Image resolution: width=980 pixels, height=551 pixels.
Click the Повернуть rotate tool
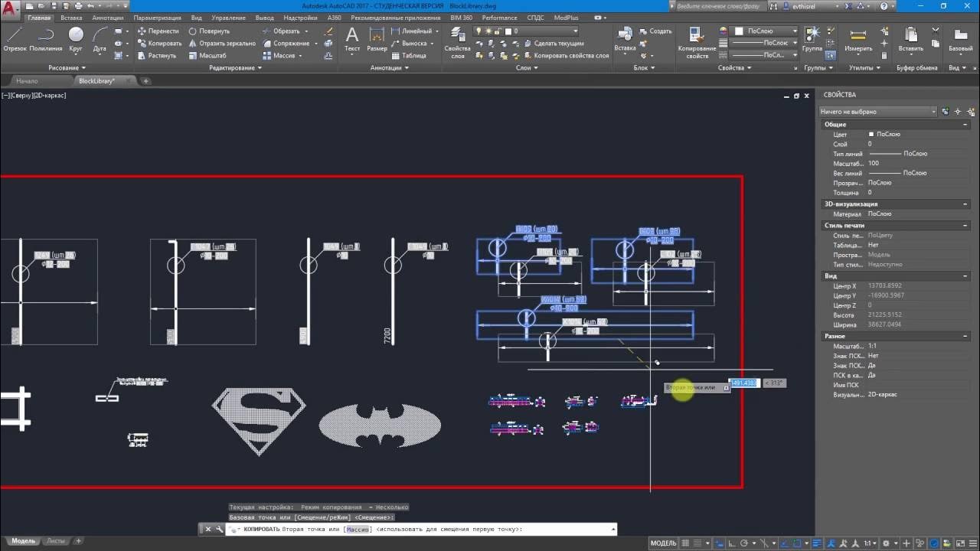[209, 31]
